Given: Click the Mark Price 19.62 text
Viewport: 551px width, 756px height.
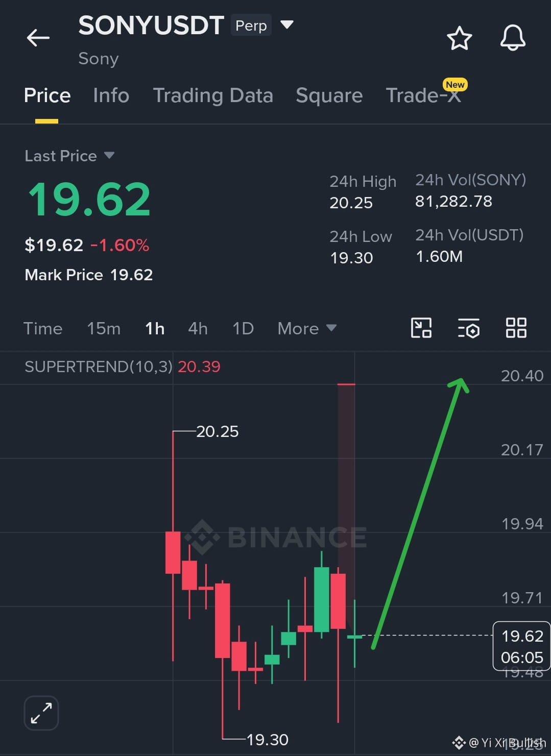Looking at the screenshot, I should coord(89,275).
